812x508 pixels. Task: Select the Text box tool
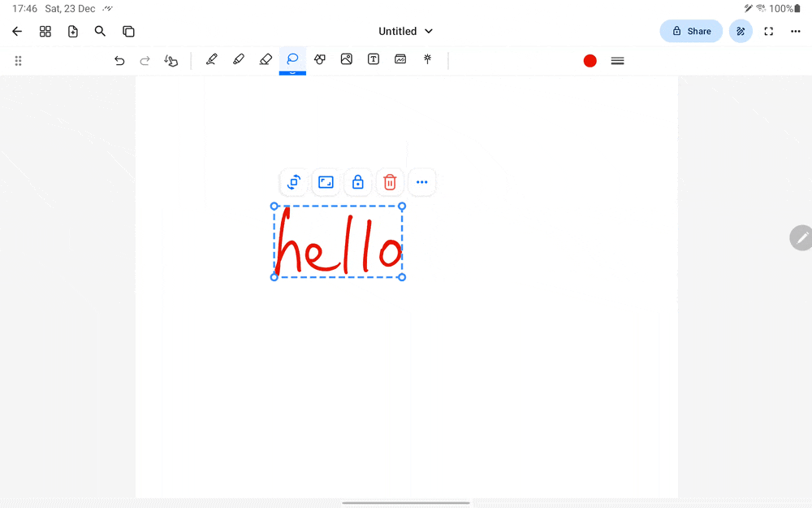(x=374, y=59)
